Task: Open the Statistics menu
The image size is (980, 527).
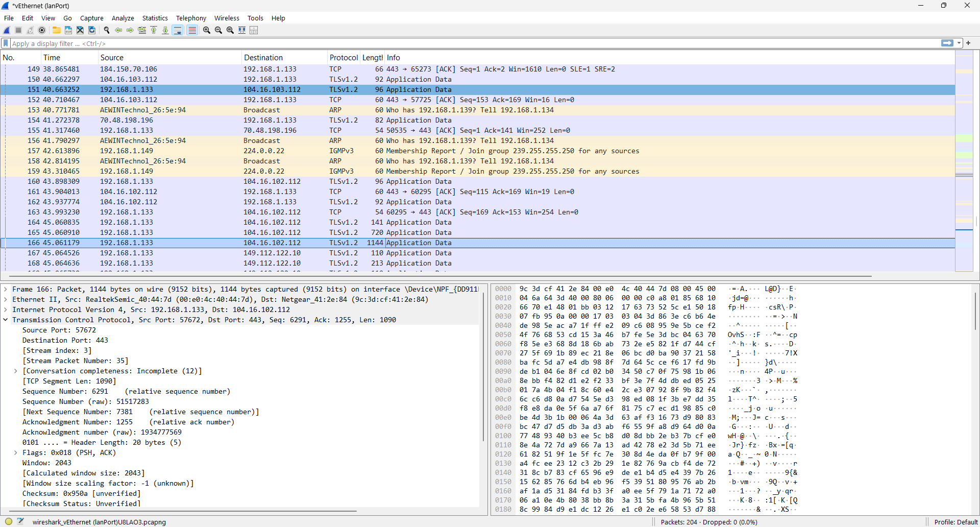Action: click(155, 18)
